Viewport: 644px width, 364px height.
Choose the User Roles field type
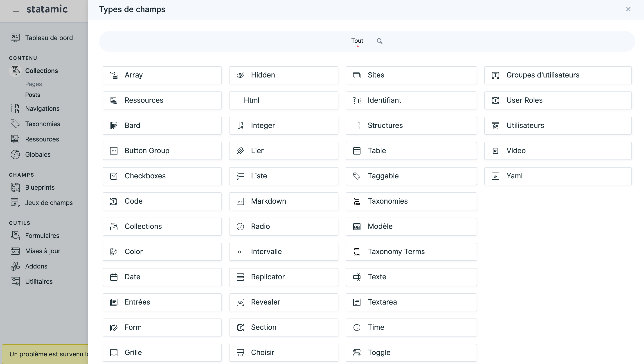coord(558,100)
